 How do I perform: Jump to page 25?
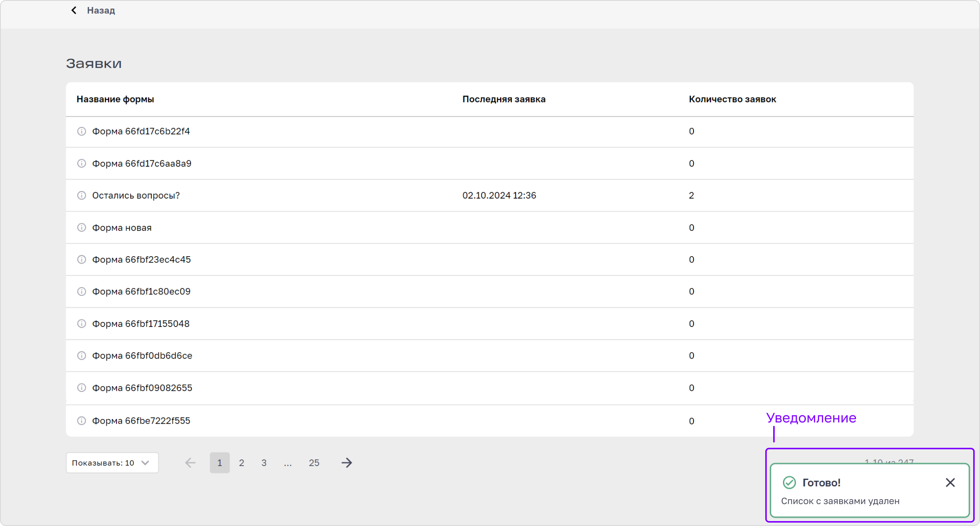pos(314,463)
